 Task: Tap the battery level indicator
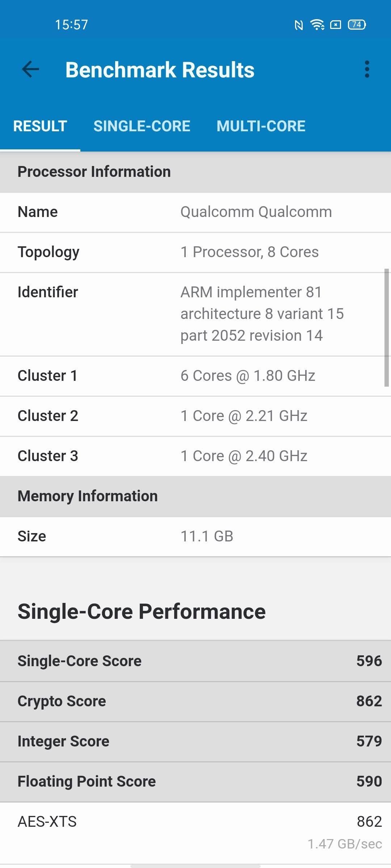click(x=357, y=25)
